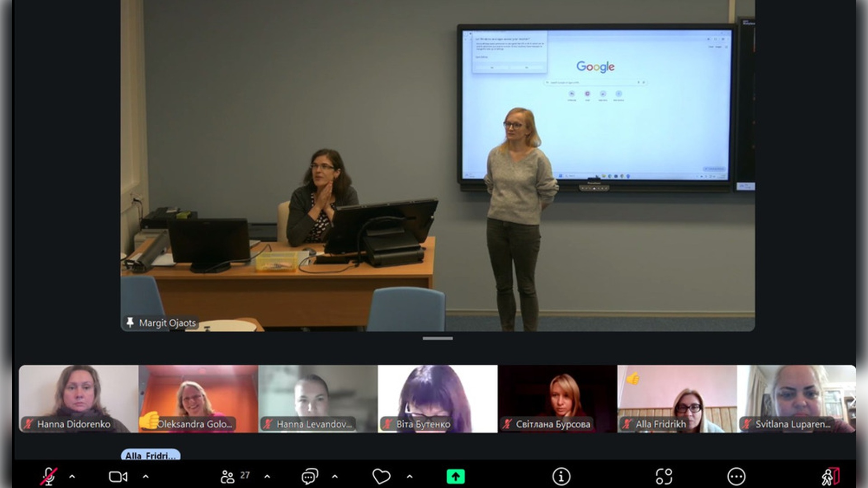Expand the microphone audio options arrow
Image resolution: width=868 pixels, height=488 pixels.
point(72,476)
